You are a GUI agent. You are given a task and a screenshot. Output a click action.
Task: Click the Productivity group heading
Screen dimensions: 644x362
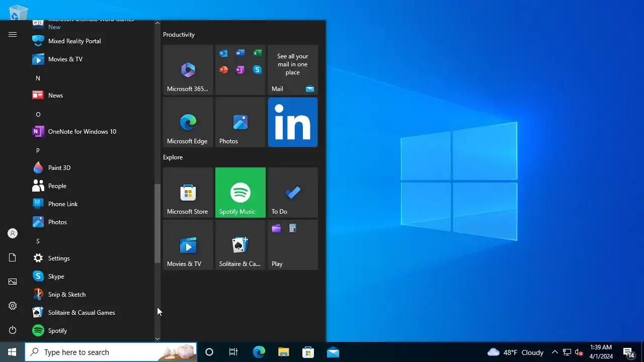coord(179,35)
